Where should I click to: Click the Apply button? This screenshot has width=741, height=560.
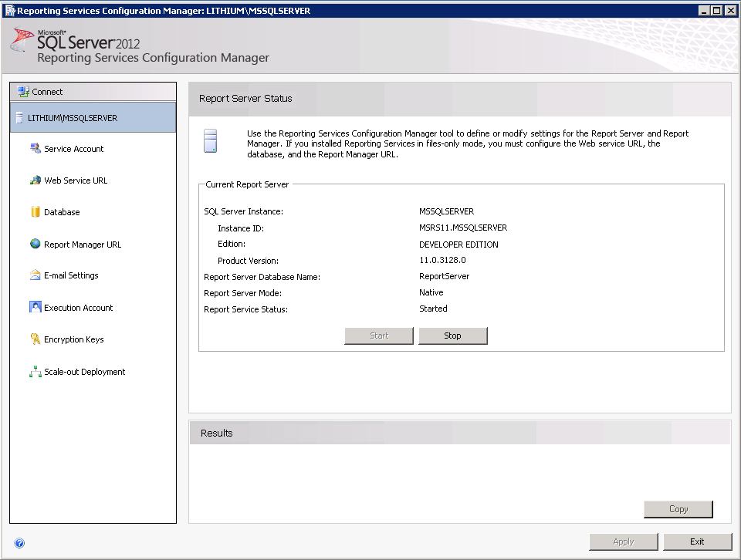click(x=623, y=541)
